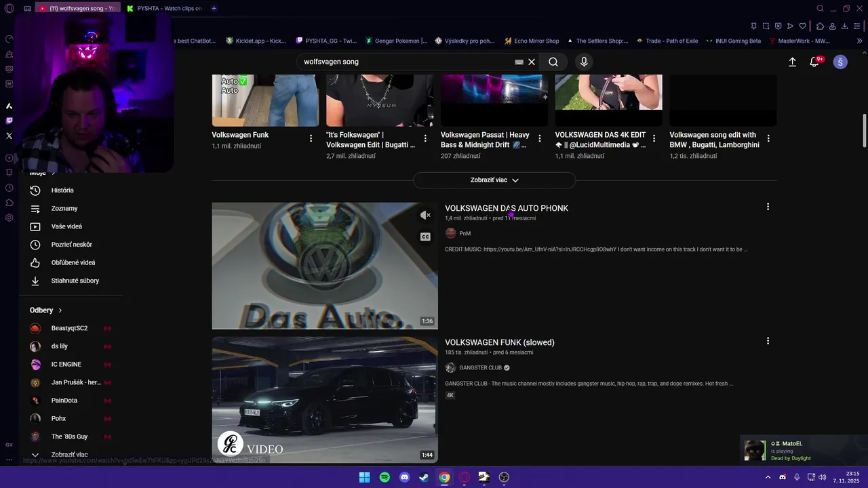868x488 pixels.
Task: Open Spotify from the Windows taskbar
Action: [384, 477]
